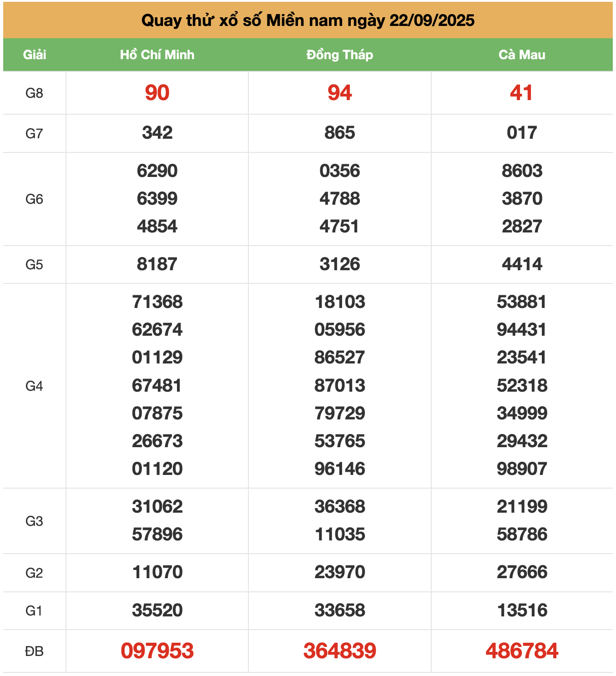Select the Cà Mau column header
Image resolution: width=616 pixels, height=676 pixels.
tap(522, 55)
